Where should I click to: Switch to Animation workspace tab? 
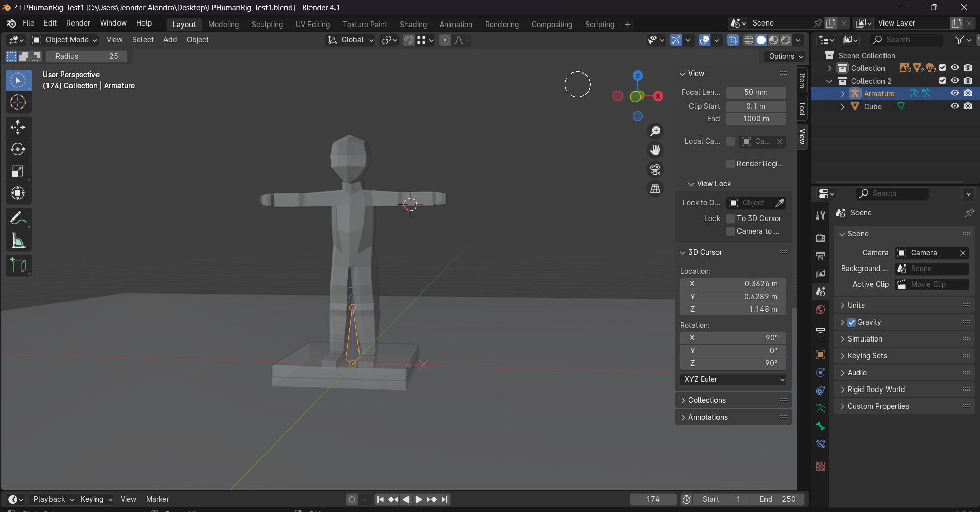[x=456, y=25]
